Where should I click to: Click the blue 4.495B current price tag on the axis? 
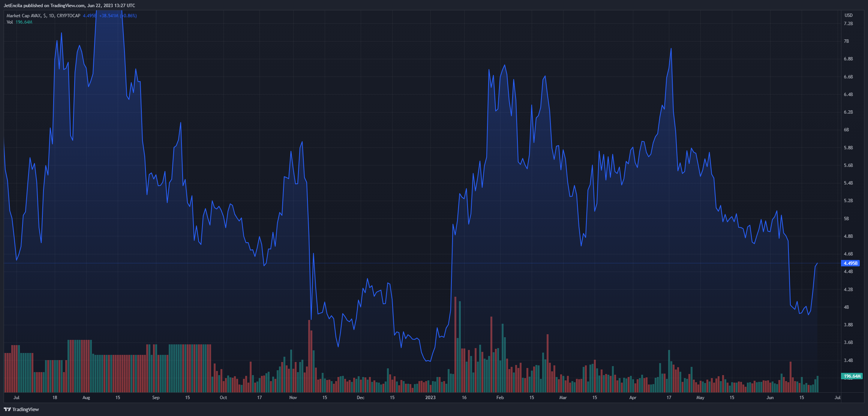(850, 263)
